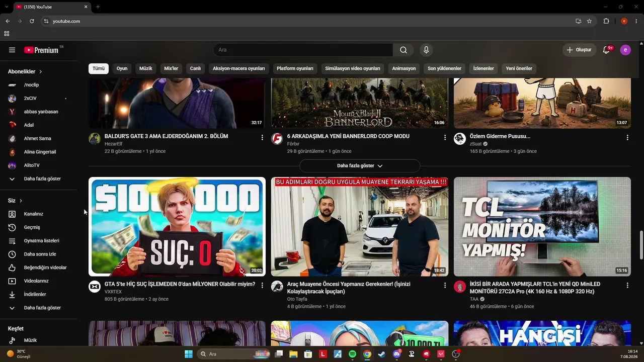
Task: Go to YouTube Premium home logo
Action: (x=42, y=50)
